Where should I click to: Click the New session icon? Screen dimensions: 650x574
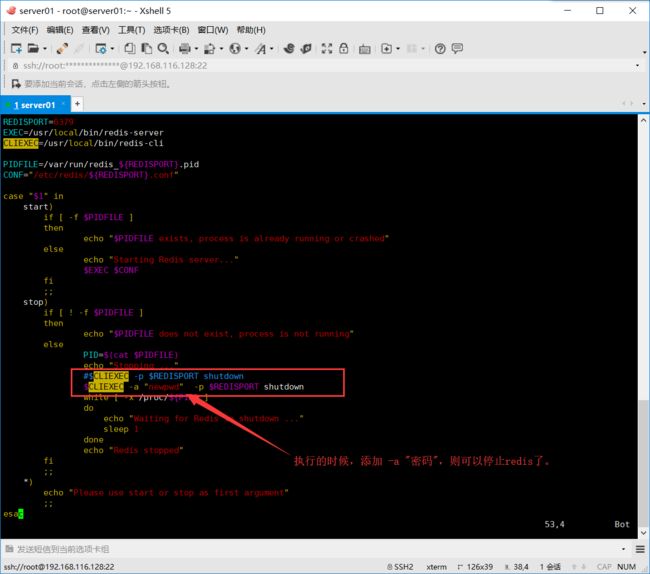16,48
